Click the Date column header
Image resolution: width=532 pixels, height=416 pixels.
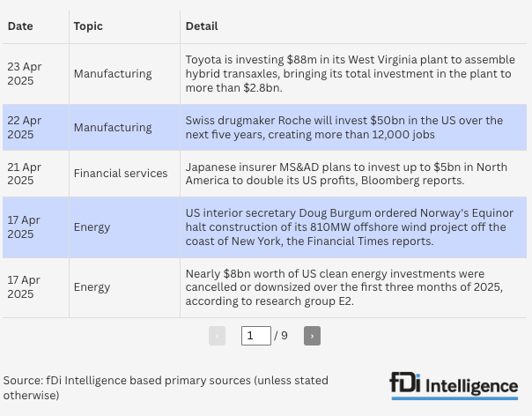(20, 26)
